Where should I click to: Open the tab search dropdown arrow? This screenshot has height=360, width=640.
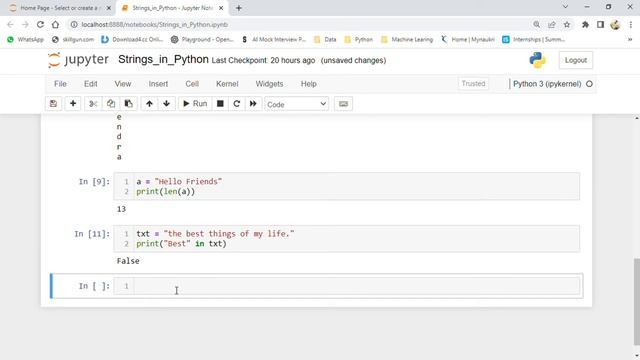565,7
